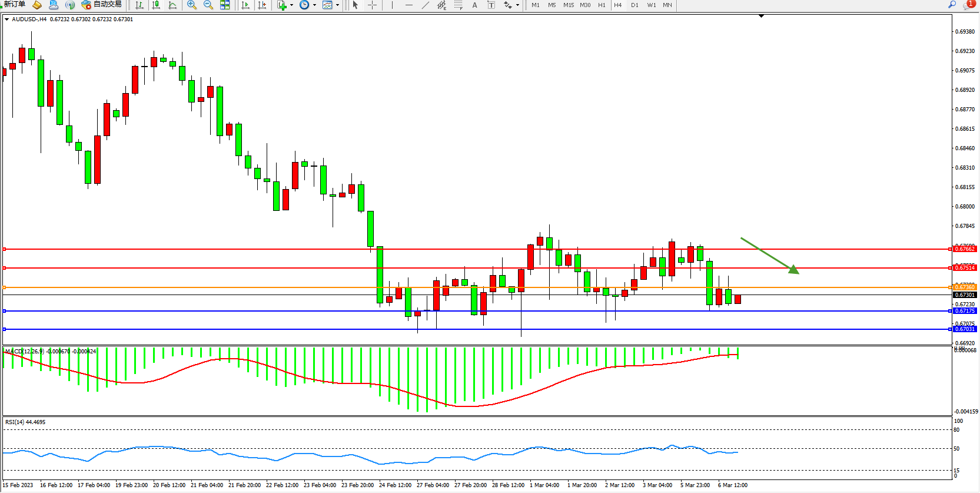The width and height of the screenshot is (980, 493).
Task: Toggle chart auto scroll
Action: click(245, 5)
